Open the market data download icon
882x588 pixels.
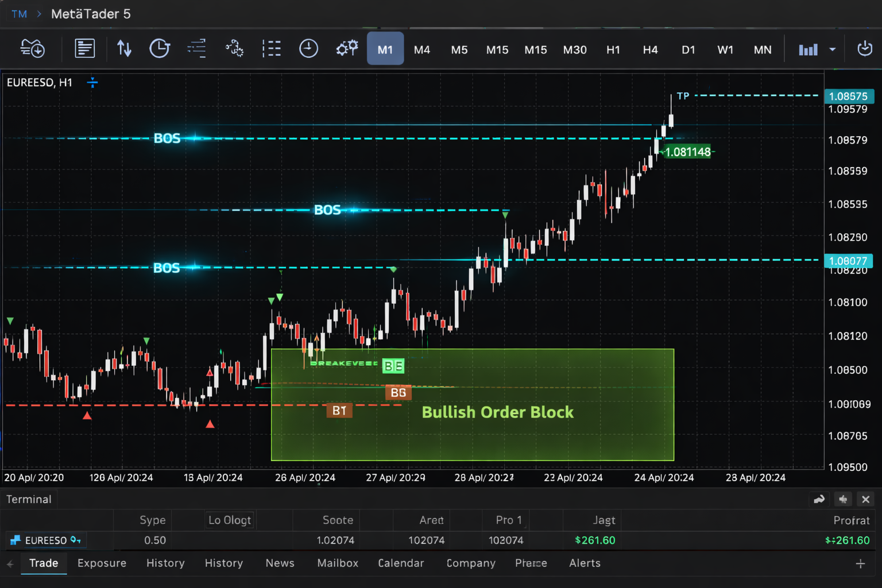(32, 48)
